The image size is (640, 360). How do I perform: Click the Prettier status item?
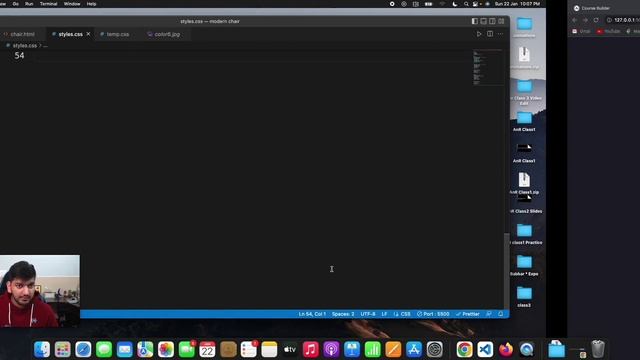[468, 314]
